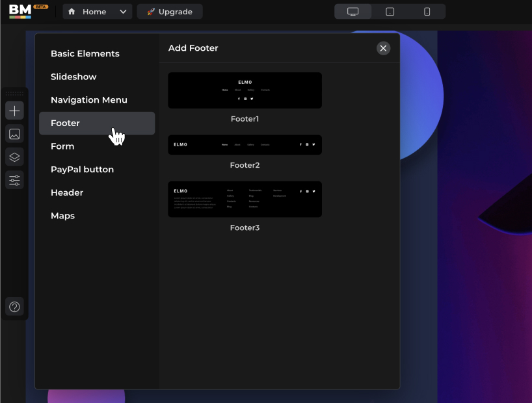The width and height of the screenshot is (532, 403).
Task: Open the PayPal button category
Action: pos(82,169)
